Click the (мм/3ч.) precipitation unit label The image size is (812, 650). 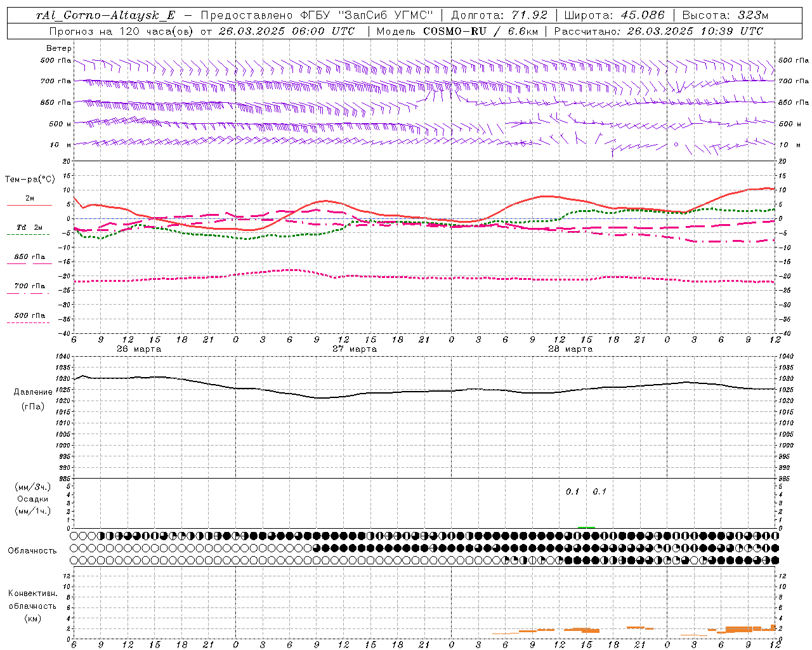pyautogui.click(x=33, y=487)
